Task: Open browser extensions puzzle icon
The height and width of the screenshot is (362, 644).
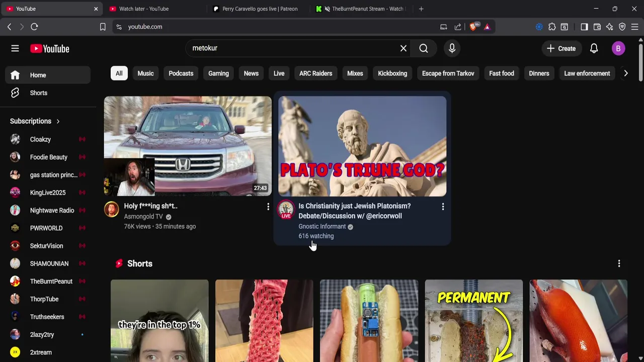Action: click(552, 27)
